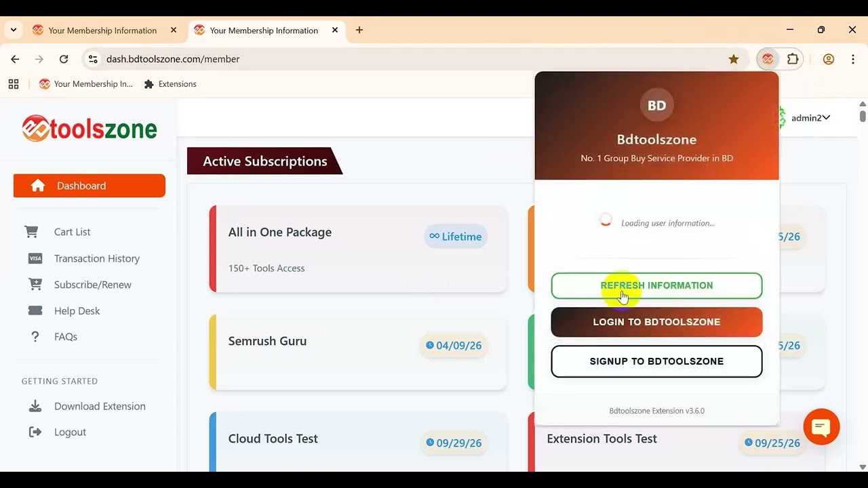Click the Download Extension download icon
The image size is (868, 488).
35,406
